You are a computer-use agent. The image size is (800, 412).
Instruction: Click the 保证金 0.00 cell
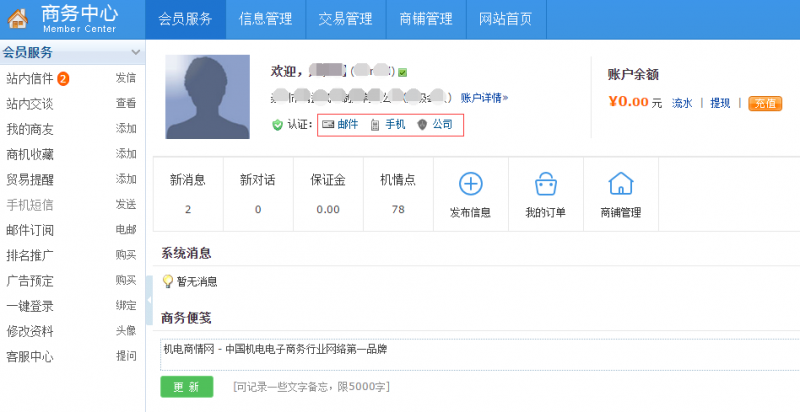tap(328, 194)
